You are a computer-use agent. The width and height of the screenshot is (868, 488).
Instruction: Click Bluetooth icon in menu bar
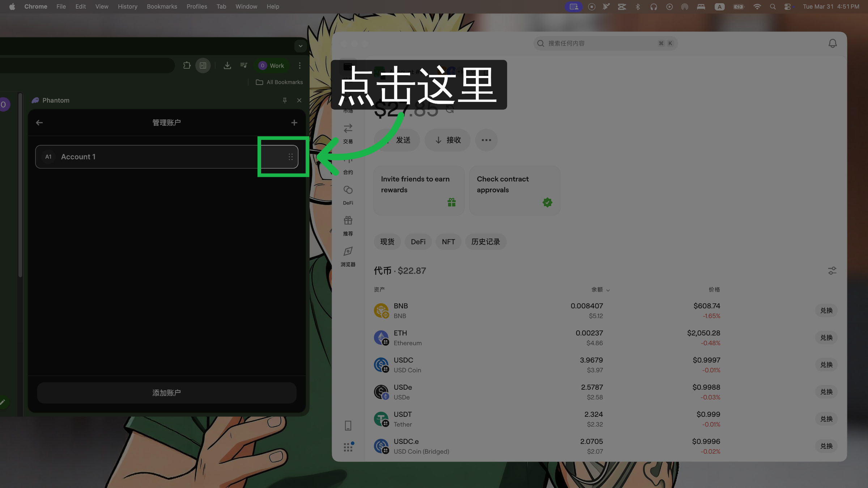pos(638,7)
